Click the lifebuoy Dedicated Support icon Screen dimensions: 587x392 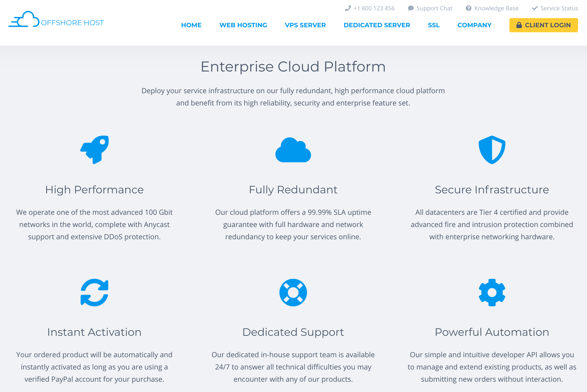293,292
